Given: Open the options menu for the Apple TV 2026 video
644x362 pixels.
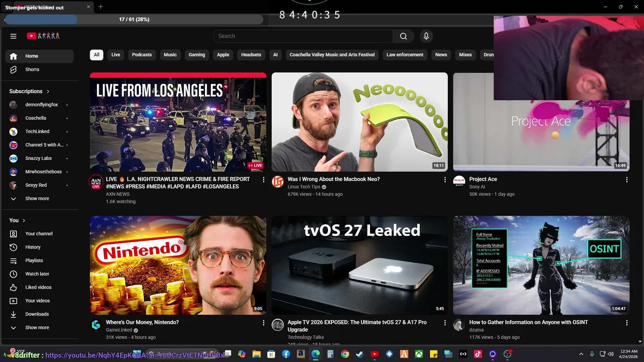Looking at the screenshot, I should tap(445, 323).
